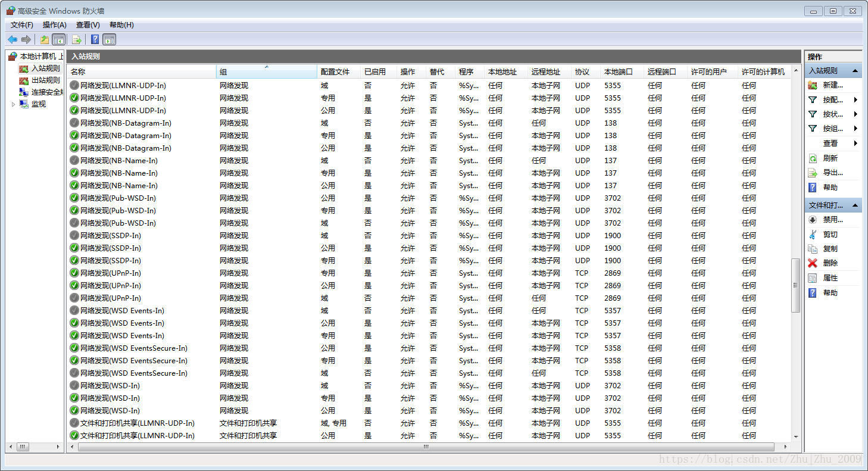The image size is (868, 471).
Task: Click the 删除 action link
Action: click(830, 263)
